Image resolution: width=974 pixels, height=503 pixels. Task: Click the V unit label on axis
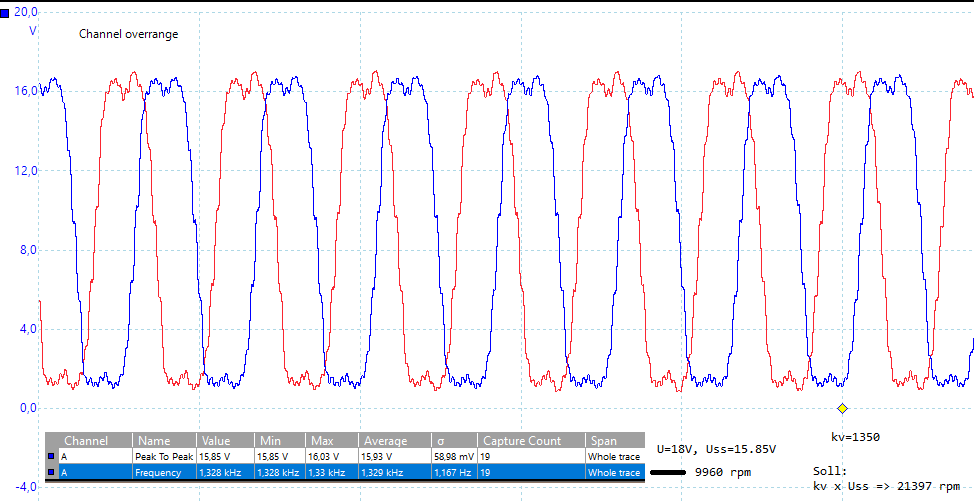32,31
